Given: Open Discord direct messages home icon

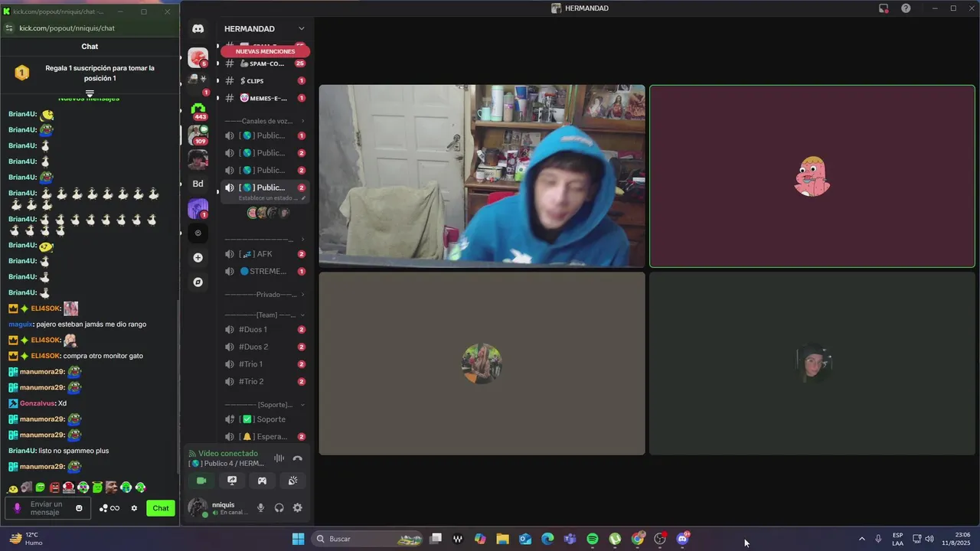Looking at the screenshot, I should (x=198, y=29).
